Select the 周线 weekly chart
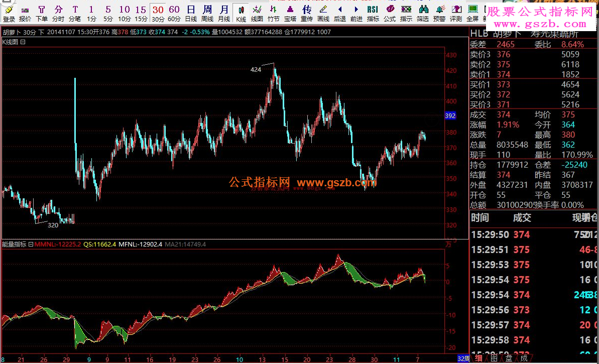 pos(207,13)
